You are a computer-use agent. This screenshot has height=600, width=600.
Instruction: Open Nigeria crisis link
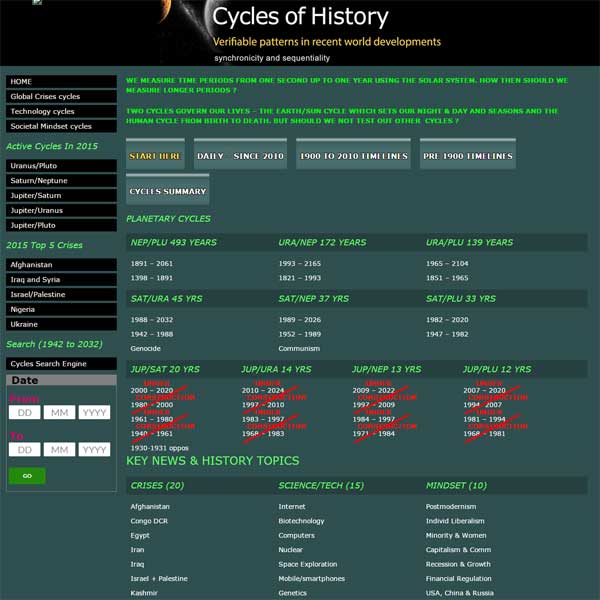61,310
